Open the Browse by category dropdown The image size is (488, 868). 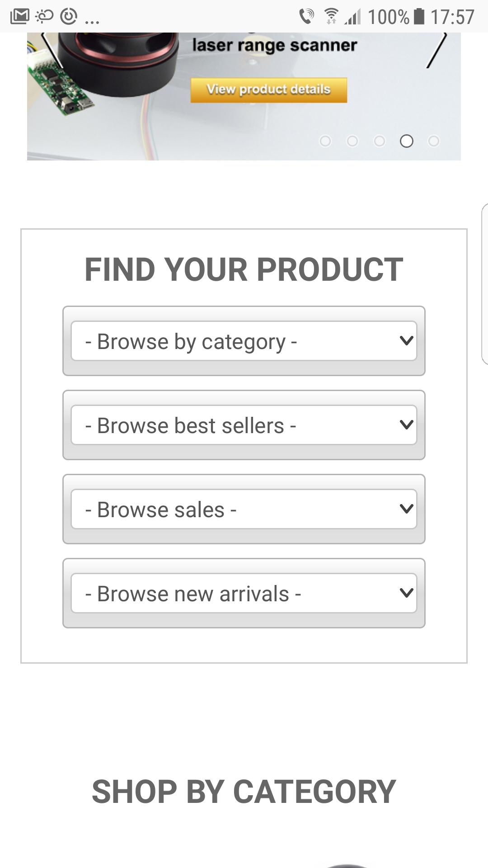tap(244, 341)
